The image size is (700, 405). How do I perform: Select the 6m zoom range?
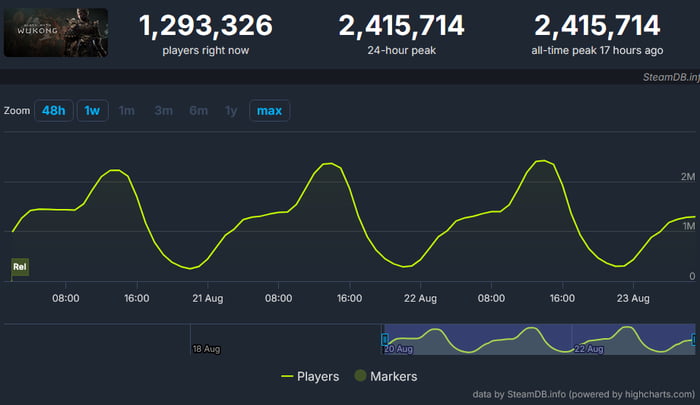click(199, 111)
